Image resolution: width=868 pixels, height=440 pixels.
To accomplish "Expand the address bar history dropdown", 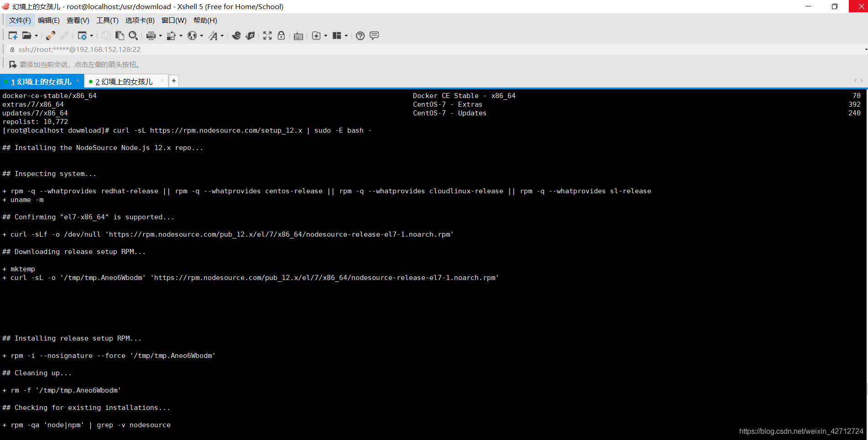I will pos(865,49).
